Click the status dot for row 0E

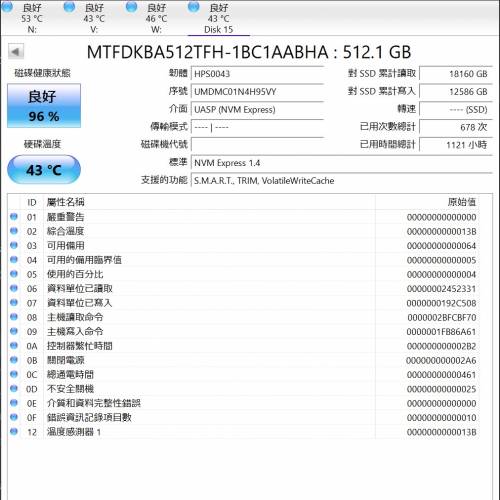click(14, 403)
